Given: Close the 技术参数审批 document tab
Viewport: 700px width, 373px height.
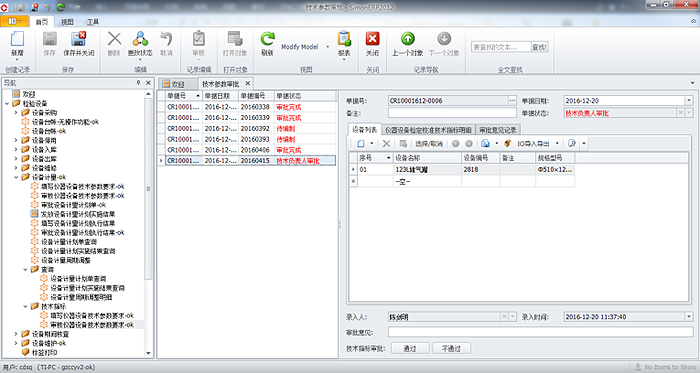Looking at the screenshot, I should (247, 83).
